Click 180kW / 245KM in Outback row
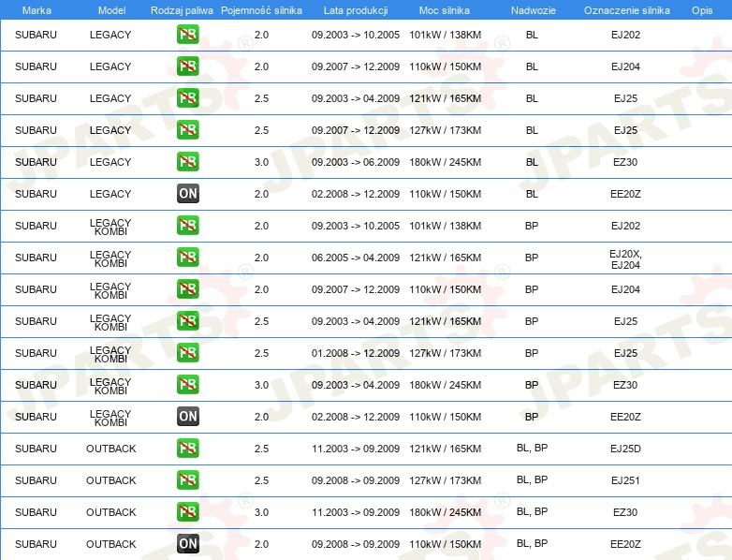The height and width of the screenshot is (560, 732). pos(446,512)
